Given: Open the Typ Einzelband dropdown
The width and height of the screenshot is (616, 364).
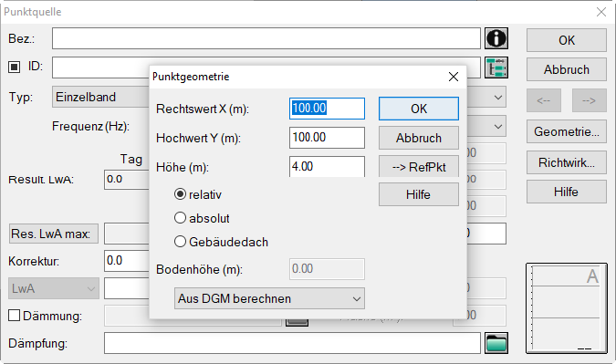Looking at the screenshot, I should pyautogui.click(x=100, y=97).
